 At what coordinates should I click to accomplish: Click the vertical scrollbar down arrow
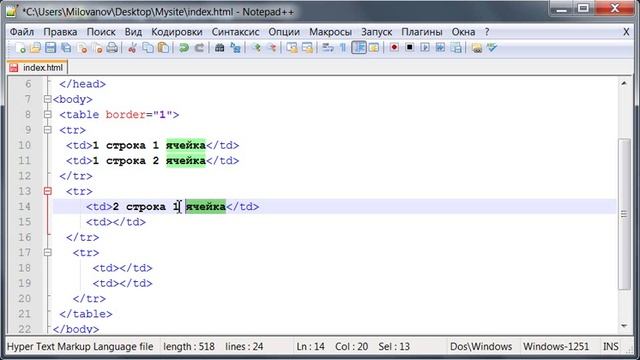[x=624, y=326]
